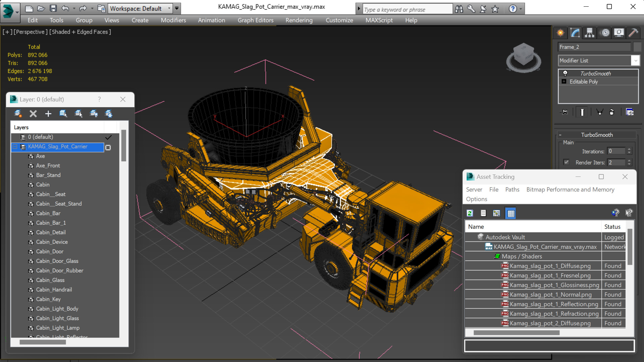Open the Utilities hammer panel tab
644x362 pixels.
click(x=633, y=32)
